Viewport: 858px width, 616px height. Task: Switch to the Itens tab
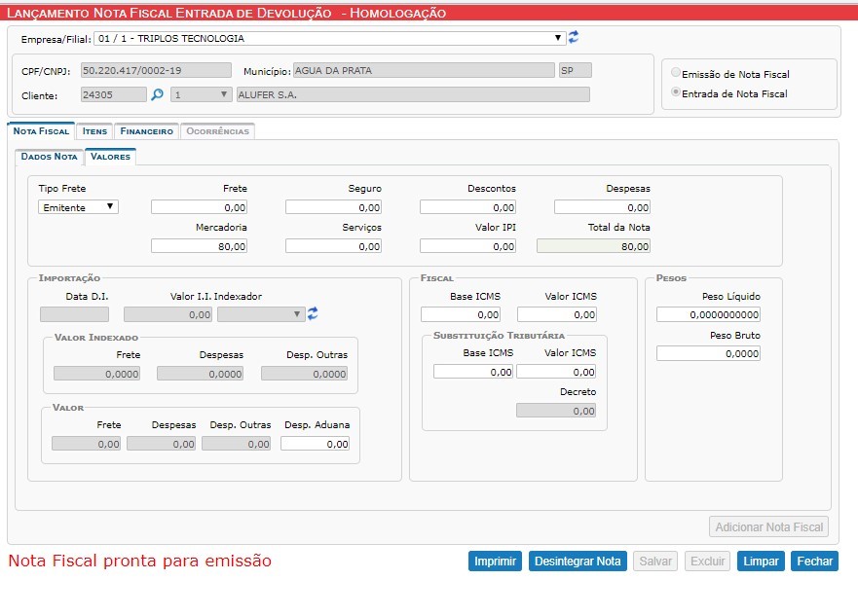pos(94,131)
